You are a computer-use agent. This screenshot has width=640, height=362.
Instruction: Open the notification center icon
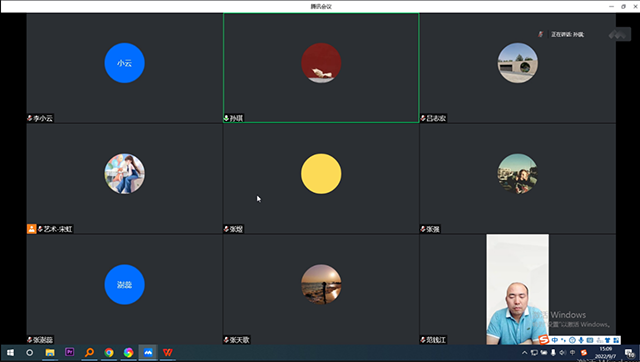point(630,353)
